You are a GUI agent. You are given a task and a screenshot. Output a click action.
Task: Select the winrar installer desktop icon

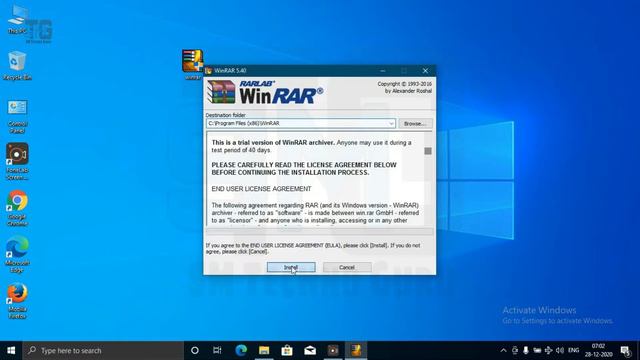pos(193,64)
